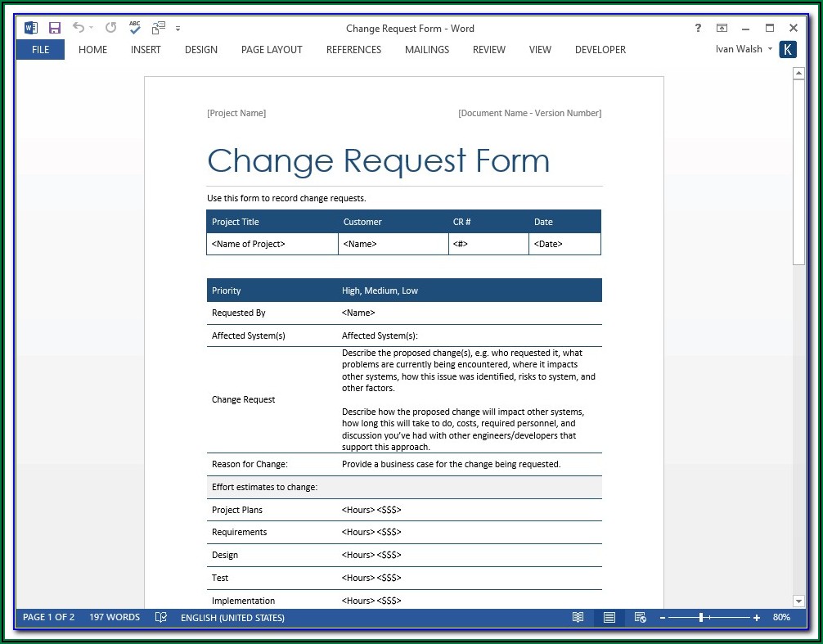
Task: Click the proofing status icon in status bar
Action: (x=161, y=618)
